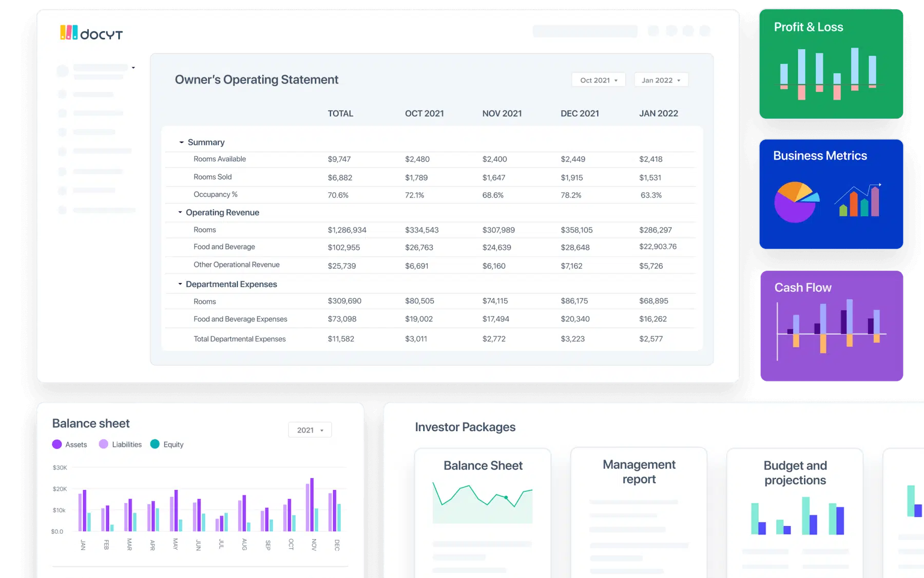This screenshot has height=578, width=924.
Task: Click the NOV 2021 column header
Action: (x=502, y=114)
